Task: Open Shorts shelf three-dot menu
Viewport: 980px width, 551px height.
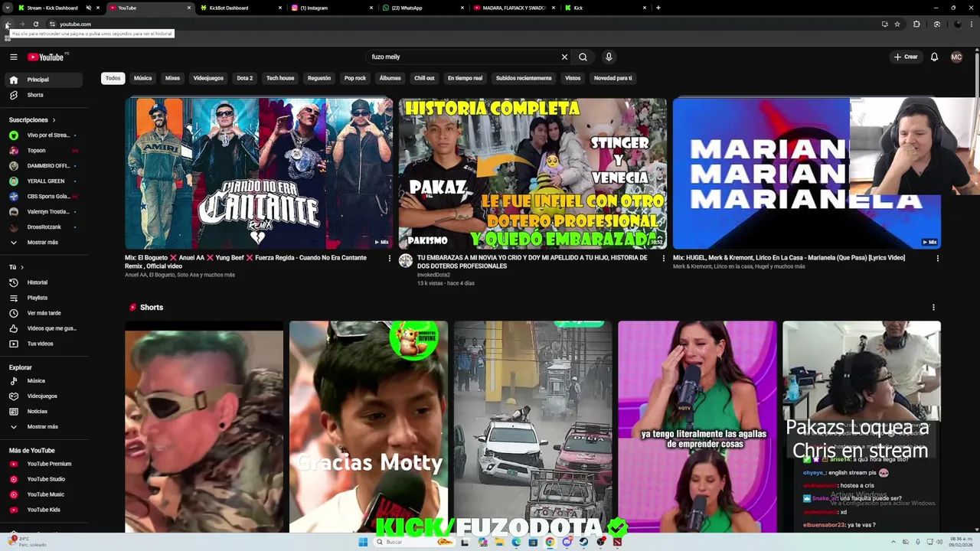Action: tap(933, 307)
